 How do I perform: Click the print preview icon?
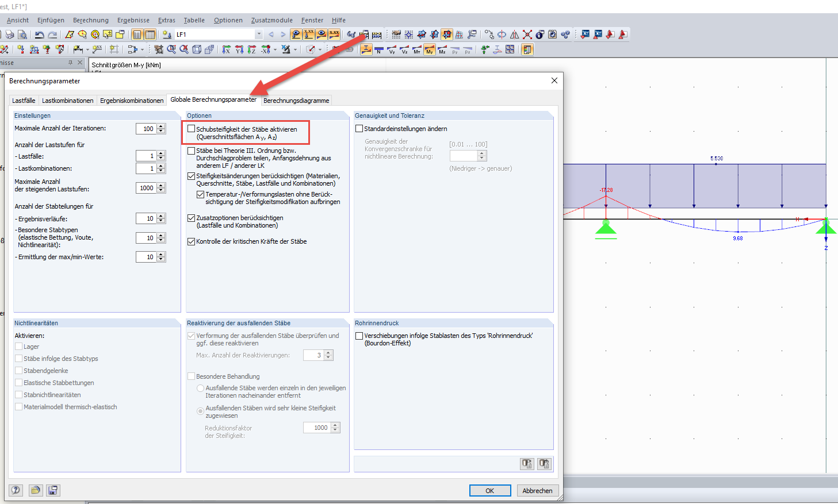22,34
